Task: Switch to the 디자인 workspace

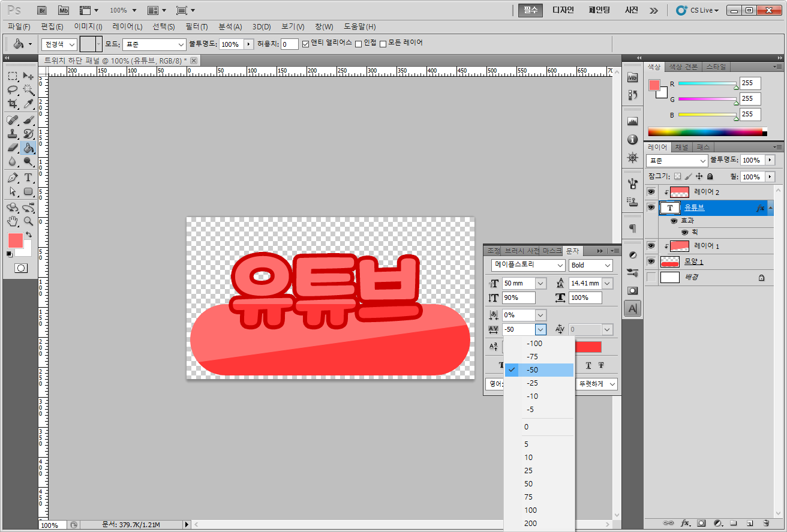Action: click(x=563, y=10)
